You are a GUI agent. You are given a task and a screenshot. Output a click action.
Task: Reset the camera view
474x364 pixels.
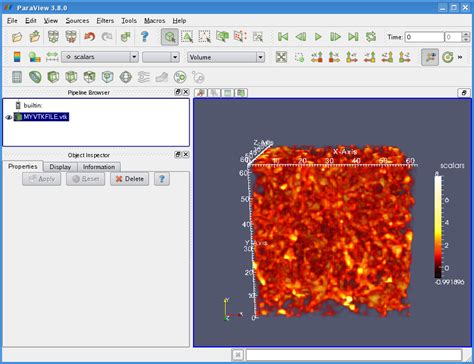pos(281,57)
